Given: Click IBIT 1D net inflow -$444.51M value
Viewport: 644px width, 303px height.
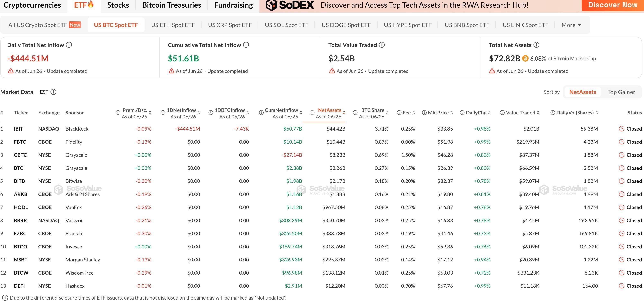Looking at the screenshot, I should coord(188,129).
